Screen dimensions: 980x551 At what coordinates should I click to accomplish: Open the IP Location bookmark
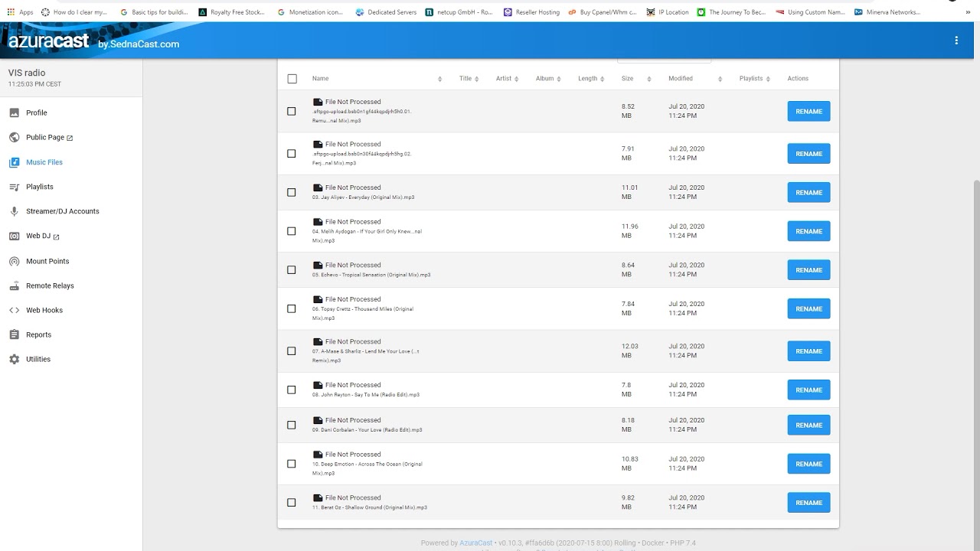(667, 12)
